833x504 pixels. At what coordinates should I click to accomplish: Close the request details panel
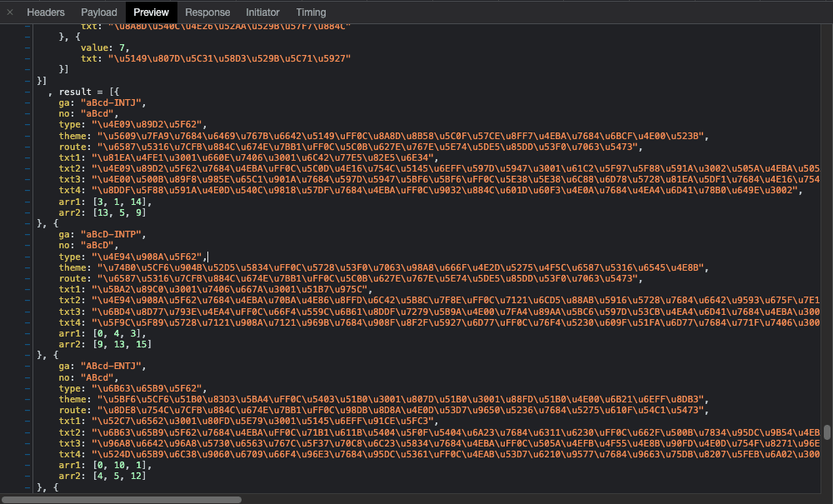[x=10, y=12]
